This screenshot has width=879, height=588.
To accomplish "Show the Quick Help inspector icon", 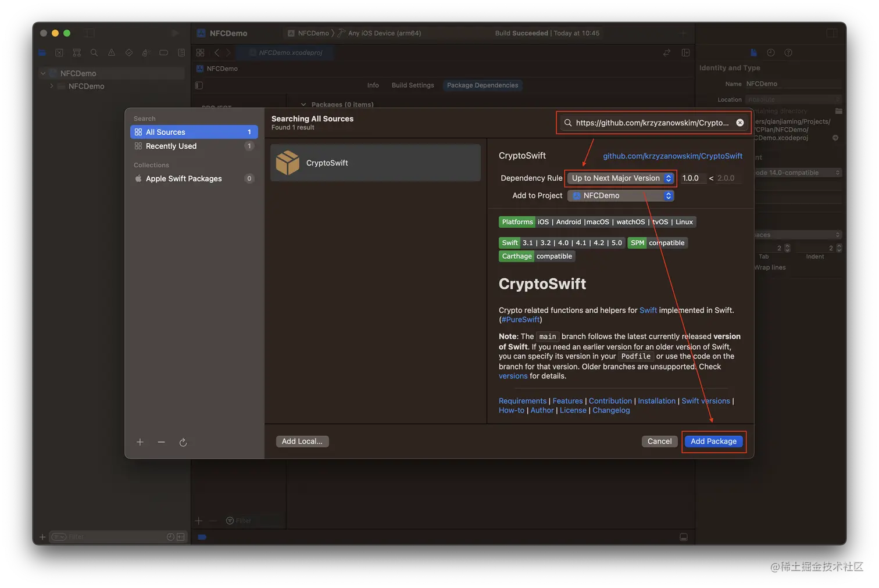I will 788,53.
